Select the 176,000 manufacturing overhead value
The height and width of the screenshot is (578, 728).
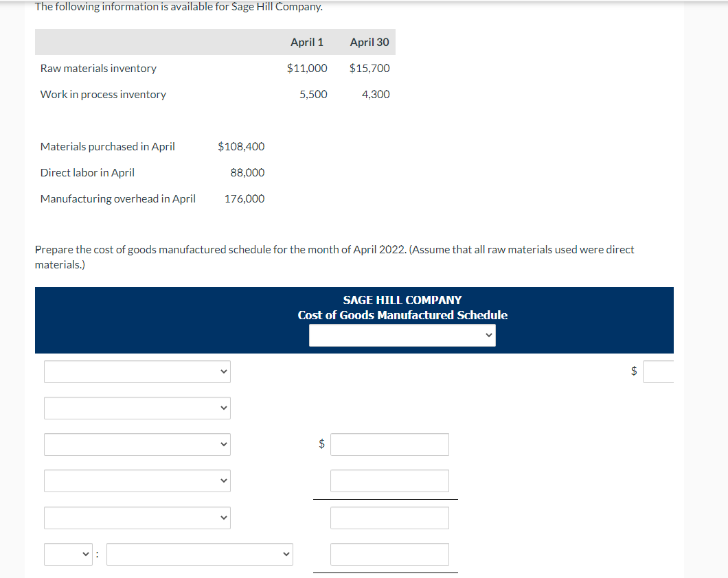244,198
